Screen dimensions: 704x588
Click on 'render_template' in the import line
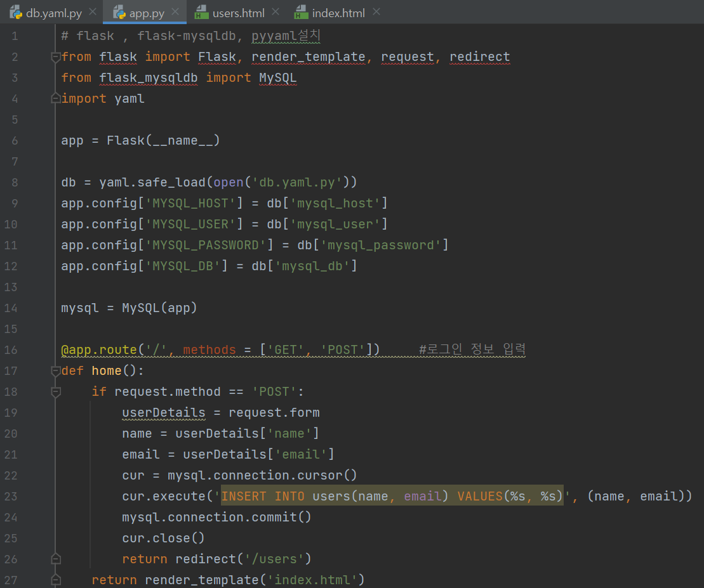(308, 57)
